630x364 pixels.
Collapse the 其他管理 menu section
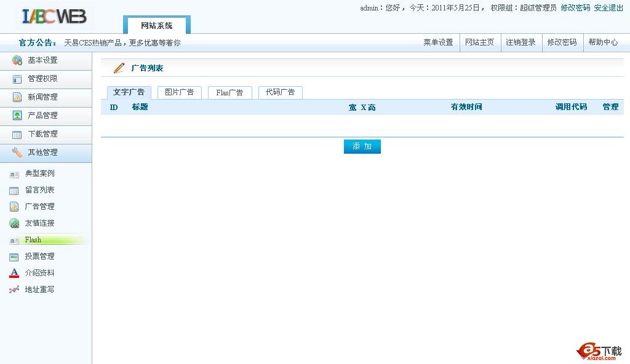(x=46, y=152)
